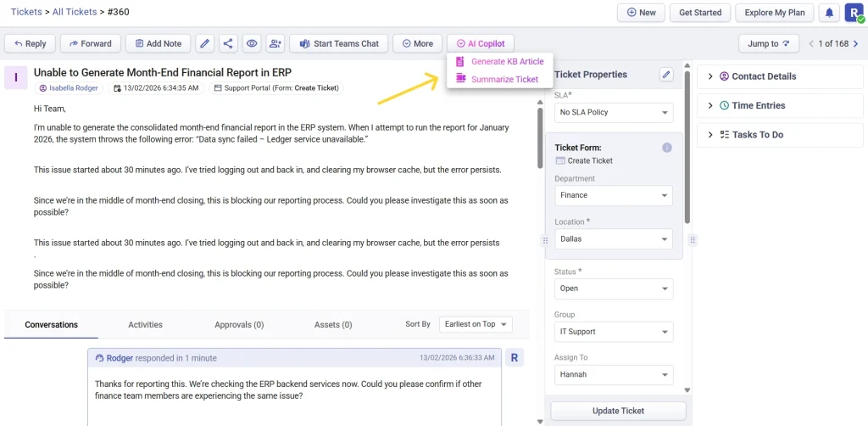Click ticket description scrollbar thumb
The image size is (868, 426).
[540, 137]
